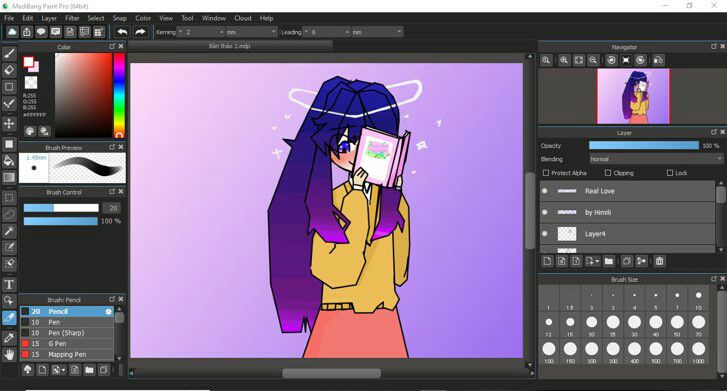This screenshot has height=391, width=727.
Task: Choose the Bucket fill tool
Action: pyautogui.click(x=9, y=161)
